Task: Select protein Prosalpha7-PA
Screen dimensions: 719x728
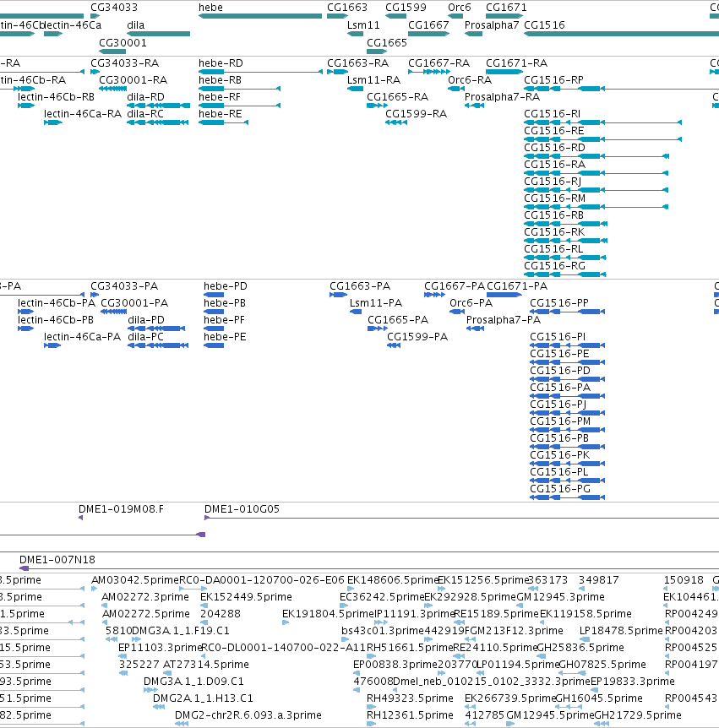Action: tap(475, 329)
